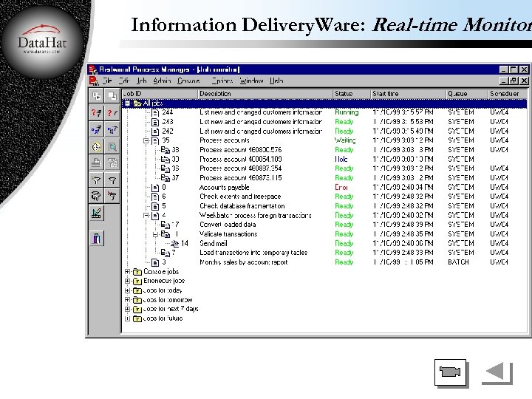Click the funnel with red cross icon
Screen dimensions: 532x399
tap(112, 196)
